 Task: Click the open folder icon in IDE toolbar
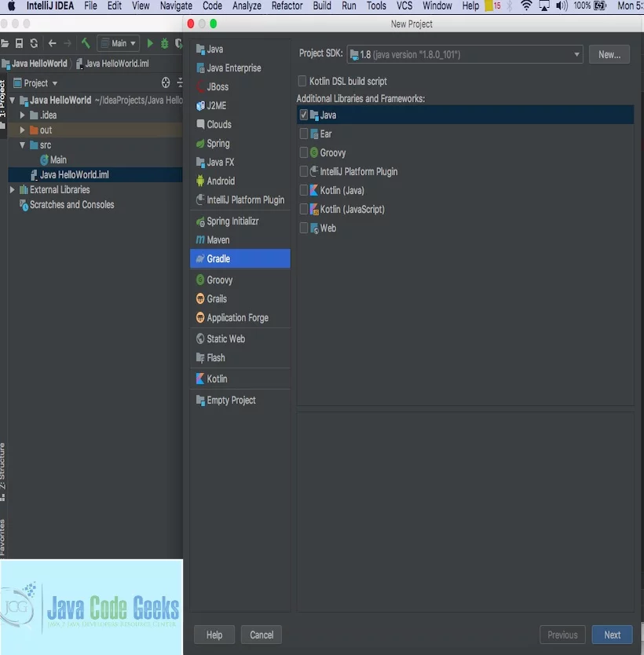5,43
